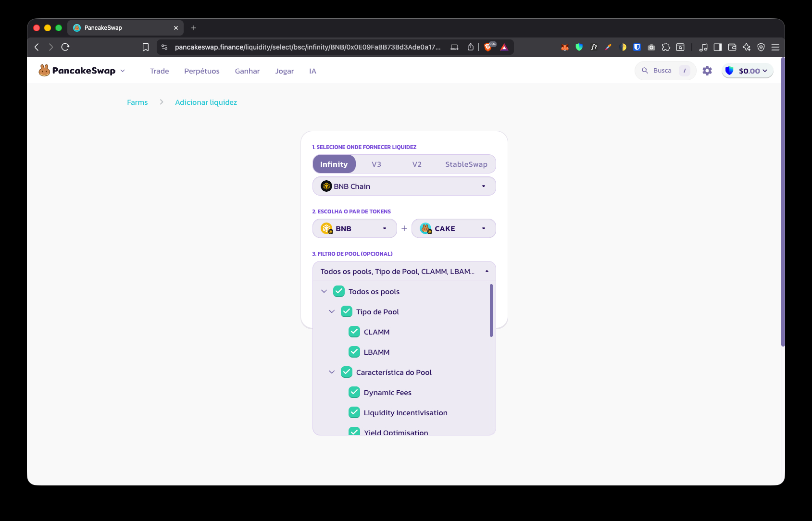Click the green shield extension icon
812x521 pixels.
pos(579,47)
